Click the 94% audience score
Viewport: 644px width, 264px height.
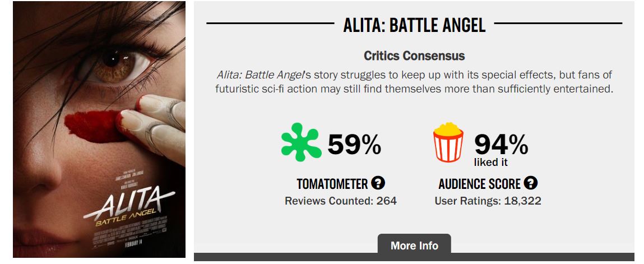tap(501, 145)
